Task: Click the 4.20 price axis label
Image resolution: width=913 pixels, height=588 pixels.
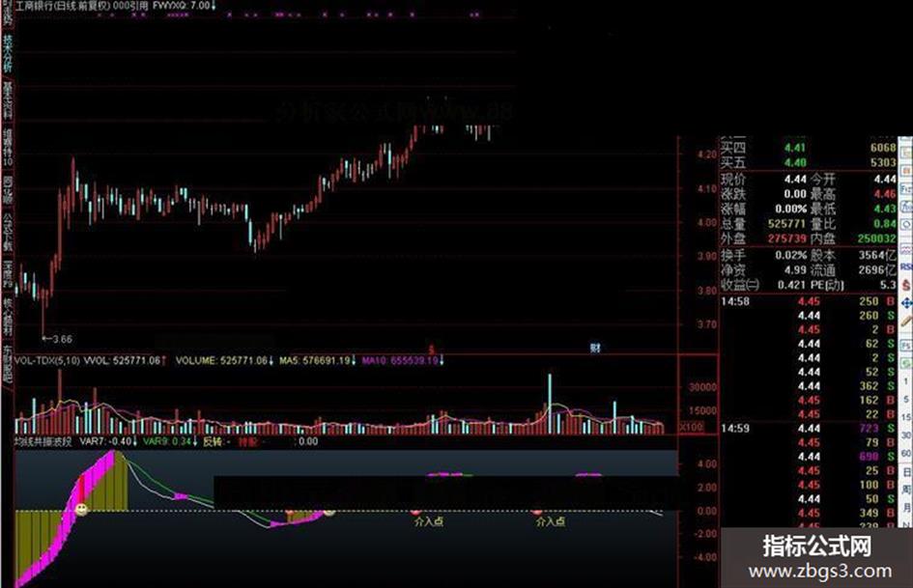Action: point(707,154)
